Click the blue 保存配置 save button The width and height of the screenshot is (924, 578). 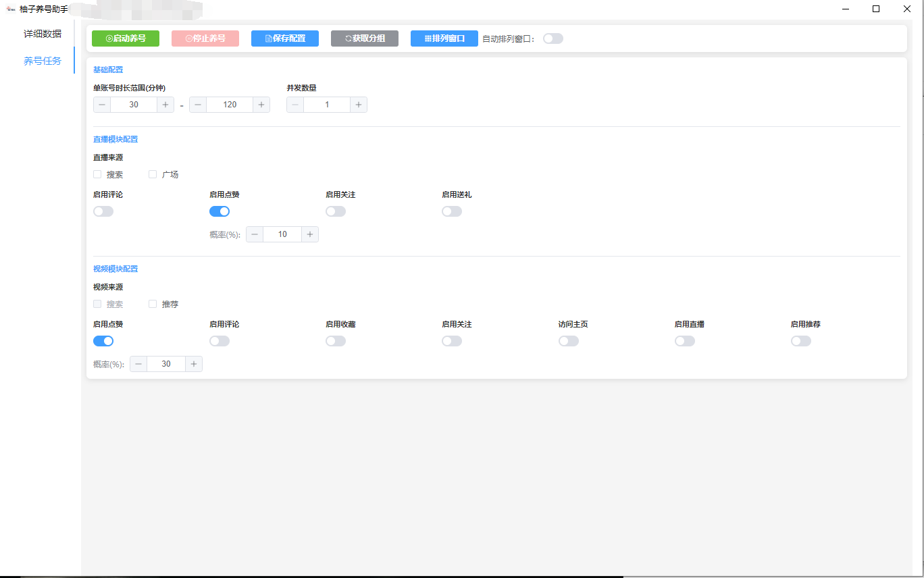pyautogui.click(x=285, y=38)
